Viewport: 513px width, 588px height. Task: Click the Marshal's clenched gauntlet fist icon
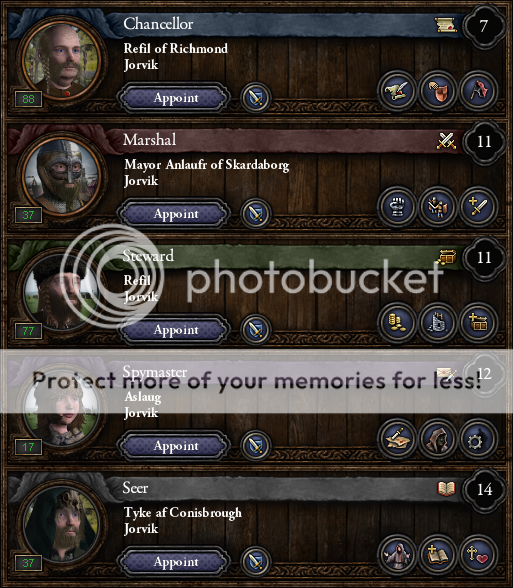(397, 207)
